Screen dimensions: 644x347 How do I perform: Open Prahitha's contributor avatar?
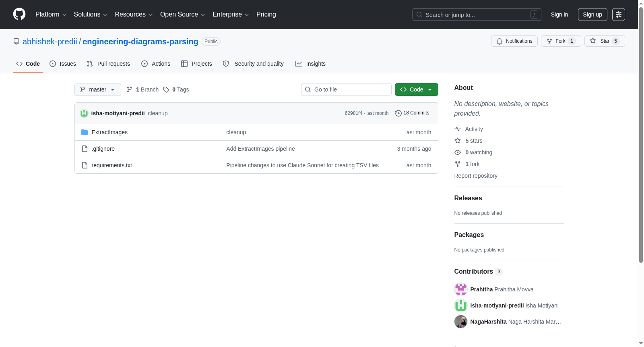coord(461,289)
